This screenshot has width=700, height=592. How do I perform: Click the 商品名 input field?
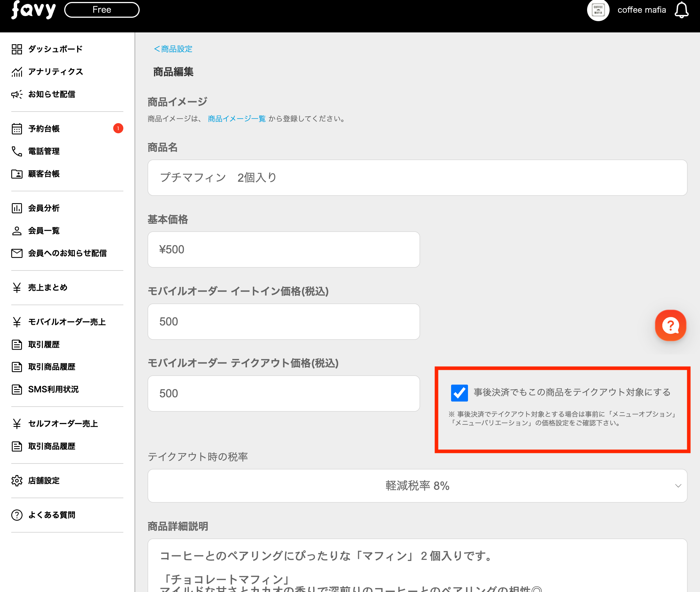[x=417, y=178]
